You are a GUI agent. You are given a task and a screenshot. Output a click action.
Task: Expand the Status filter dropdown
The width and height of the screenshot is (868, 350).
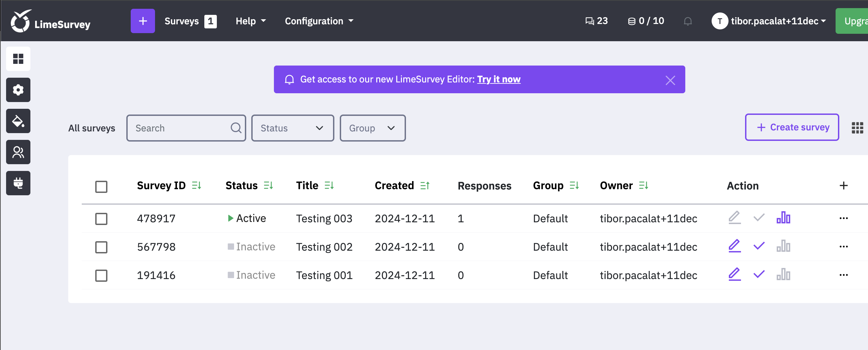click(292, 128)
